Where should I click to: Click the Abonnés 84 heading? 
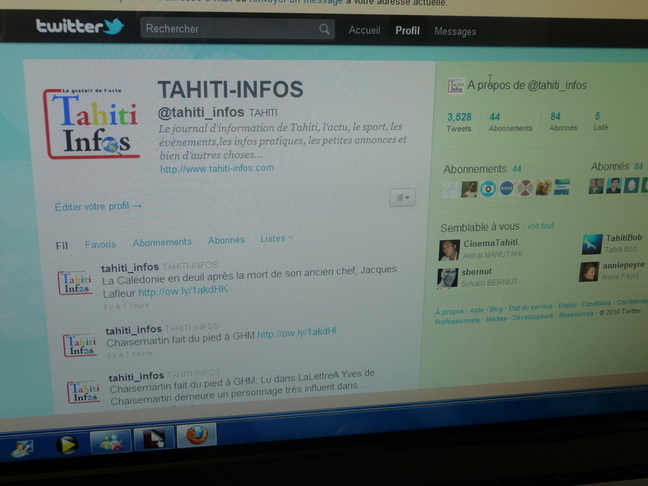617,167
